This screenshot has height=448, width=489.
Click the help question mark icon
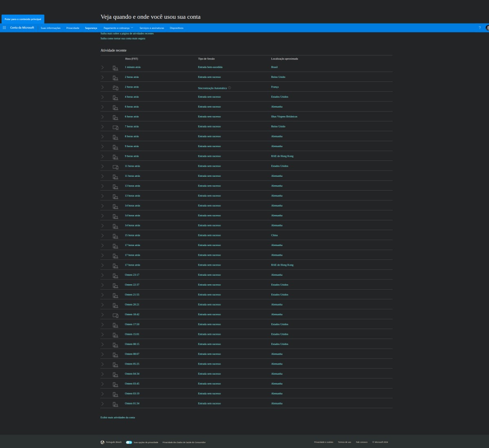tap(480, 28)
